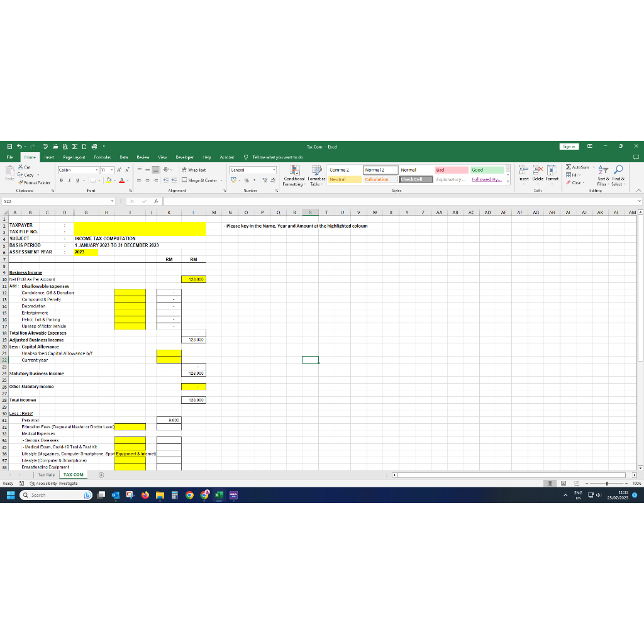The height and width of the screenshot is (644, 644).
Task: Toggle bottom vertical alignment
Action: tap(155, 170)
